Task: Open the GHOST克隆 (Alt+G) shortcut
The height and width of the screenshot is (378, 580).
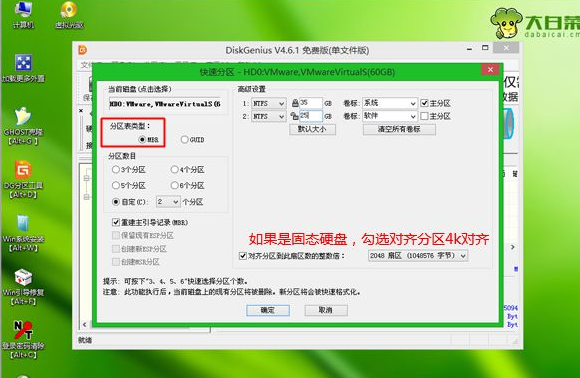Action: point(23,125)
